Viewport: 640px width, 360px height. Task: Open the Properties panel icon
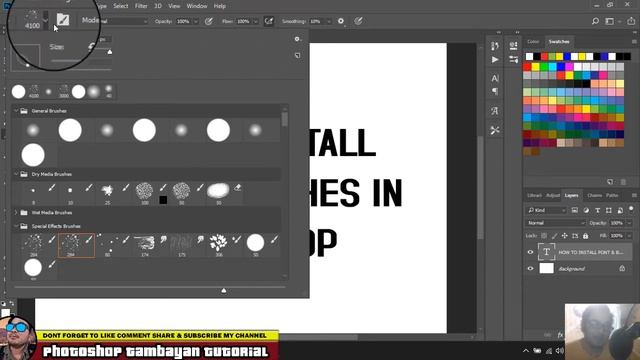513,46
